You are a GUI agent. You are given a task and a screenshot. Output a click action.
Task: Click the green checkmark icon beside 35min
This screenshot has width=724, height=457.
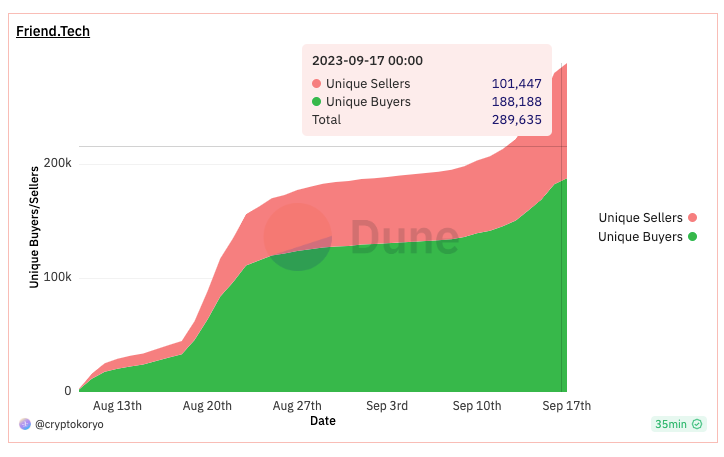[x=697, y=424]
